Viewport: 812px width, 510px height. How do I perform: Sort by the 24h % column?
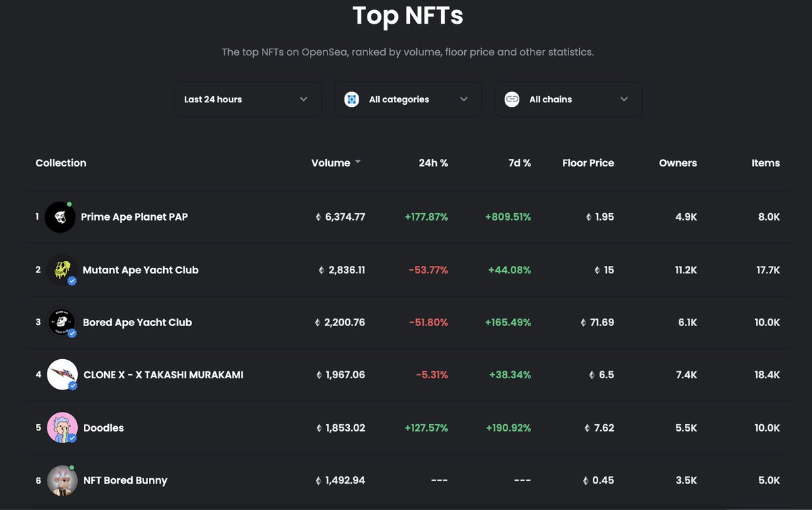tap(433, 162)
